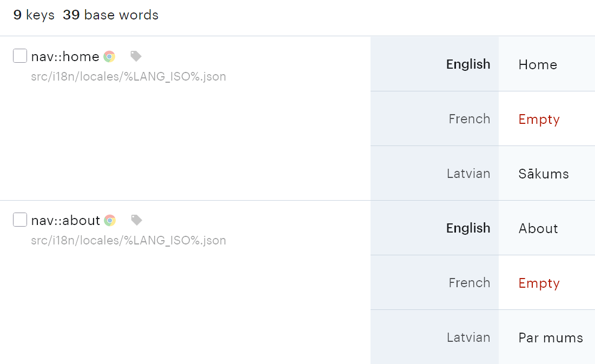595x364 pixels.
Task: Click the Chrome platform icon beside nav::home
Action: pyautogui.click(x=110, y=56)
